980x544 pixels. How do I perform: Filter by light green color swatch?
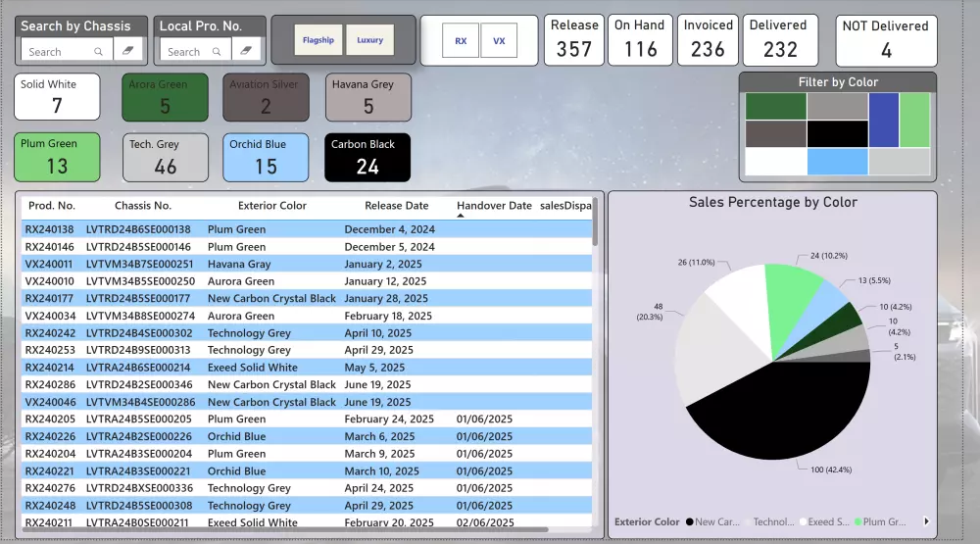point(914,120)
